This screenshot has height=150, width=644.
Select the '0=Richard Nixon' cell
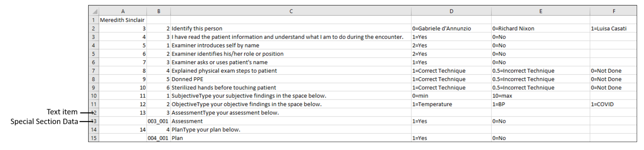[x=541, y=28]
